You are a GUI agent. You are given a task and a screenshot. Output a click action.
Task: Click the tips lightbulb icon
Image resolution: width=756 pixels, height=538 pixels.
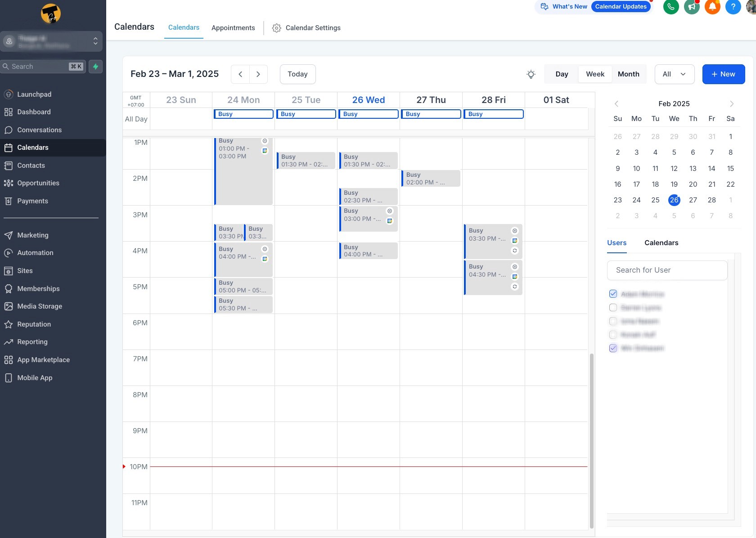click(x=531, y=74)
